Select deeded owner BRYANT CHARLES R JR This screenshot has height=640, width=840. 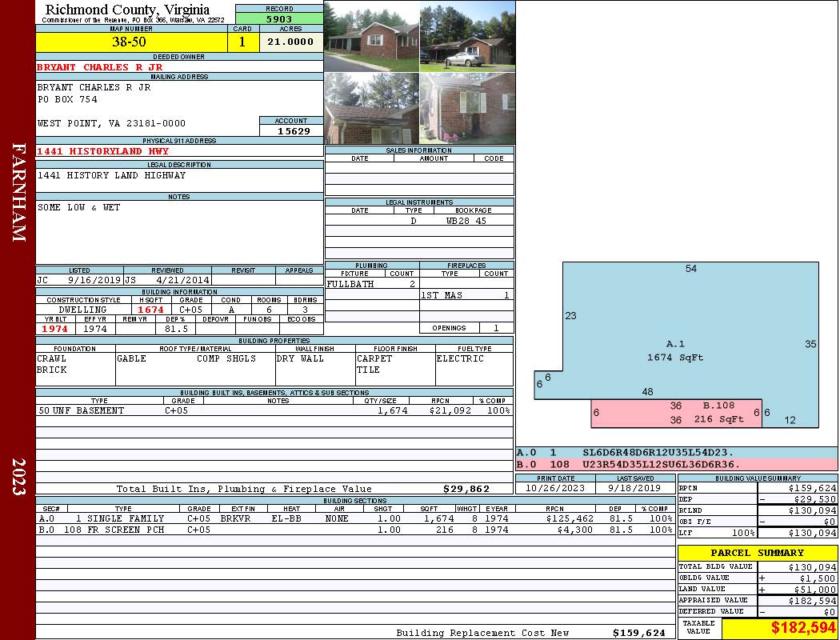pos(100,67)
